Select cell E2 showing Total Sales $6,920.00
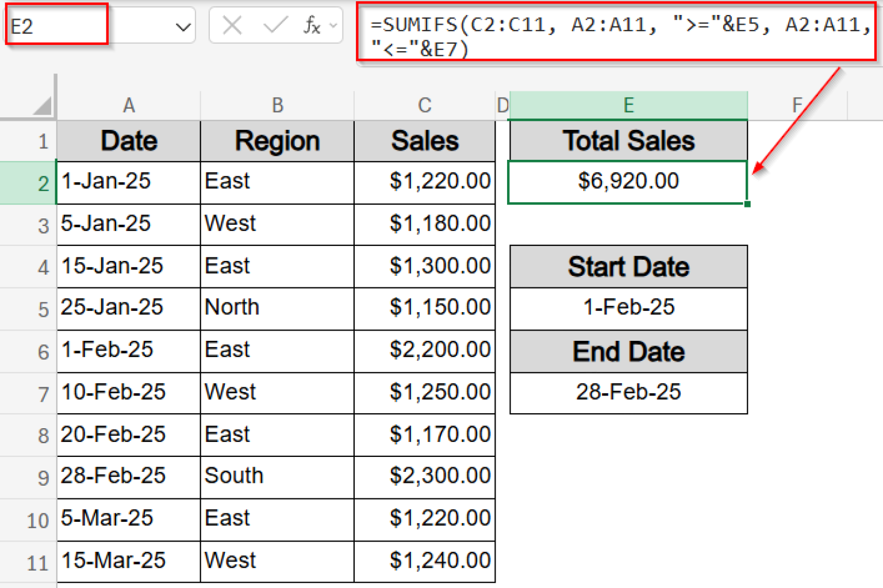This screenshot has height=588, width=883. click(628, 181)
